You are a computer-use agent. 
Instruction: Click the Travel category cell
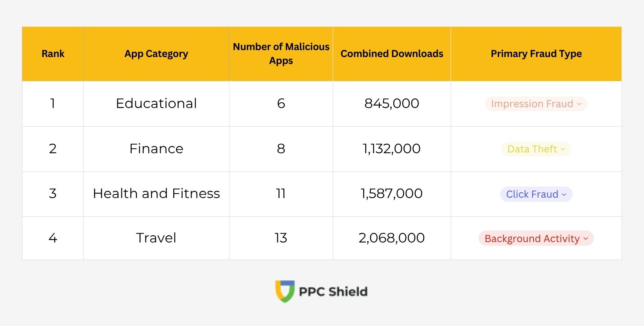156,238
